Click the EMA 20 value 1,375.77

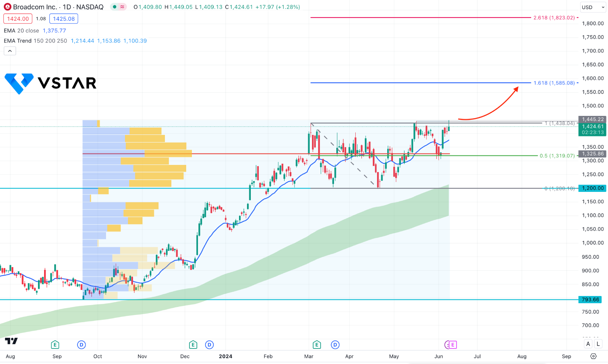(54, 30)
